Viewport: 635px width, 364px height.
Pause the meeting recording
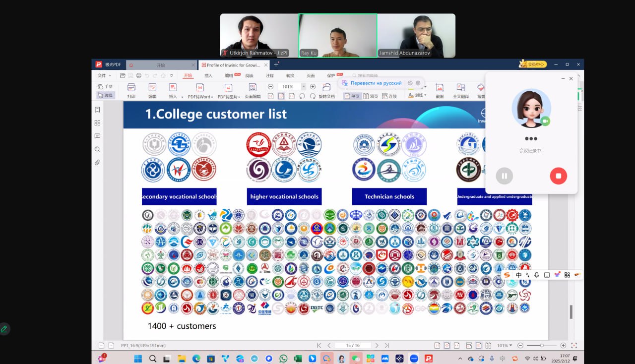tap(505, 176)
